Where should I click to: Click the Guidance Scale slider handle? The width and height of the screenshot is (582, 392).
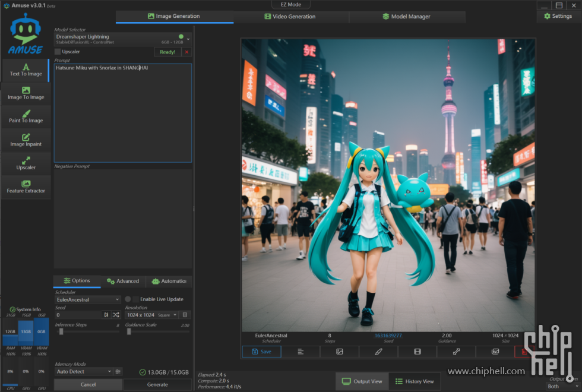129,331
